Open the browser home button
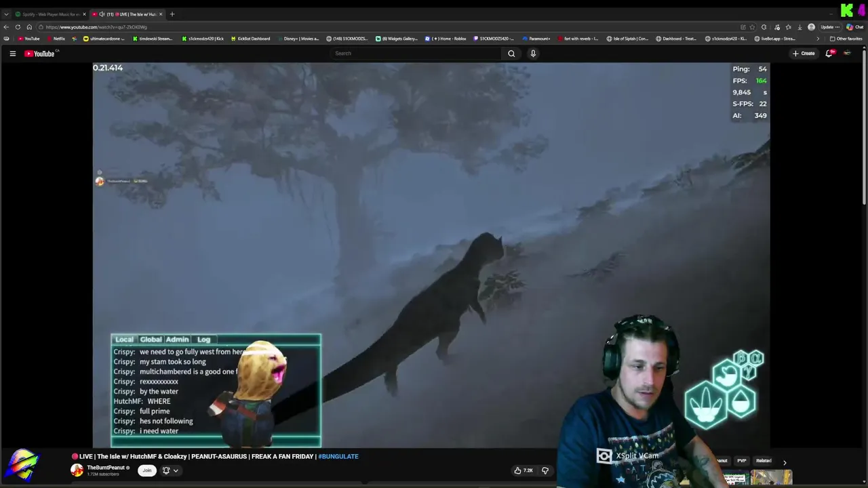This screenshot has height=488, width=868. [x=29, y=27]
